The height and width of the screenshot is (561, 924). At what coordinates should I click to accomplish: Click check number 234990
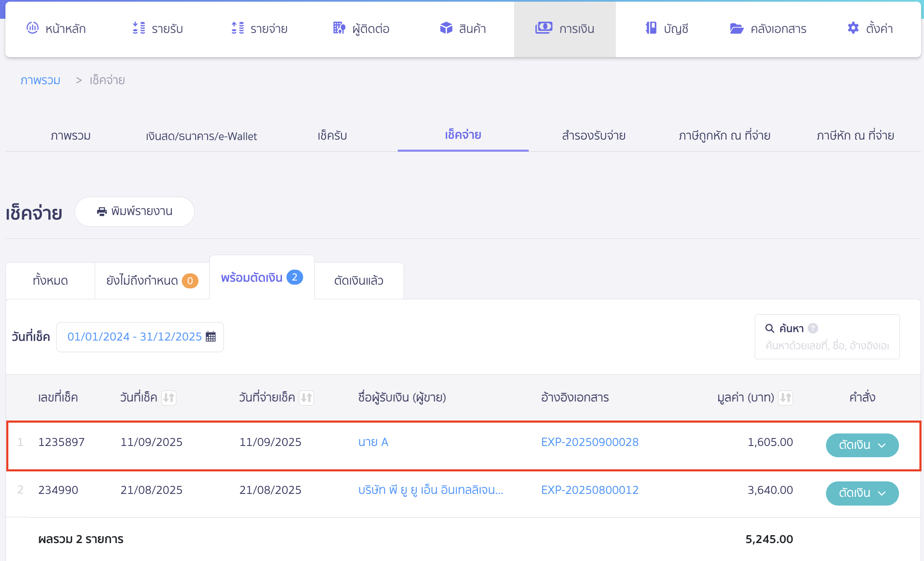click(58, 490)
